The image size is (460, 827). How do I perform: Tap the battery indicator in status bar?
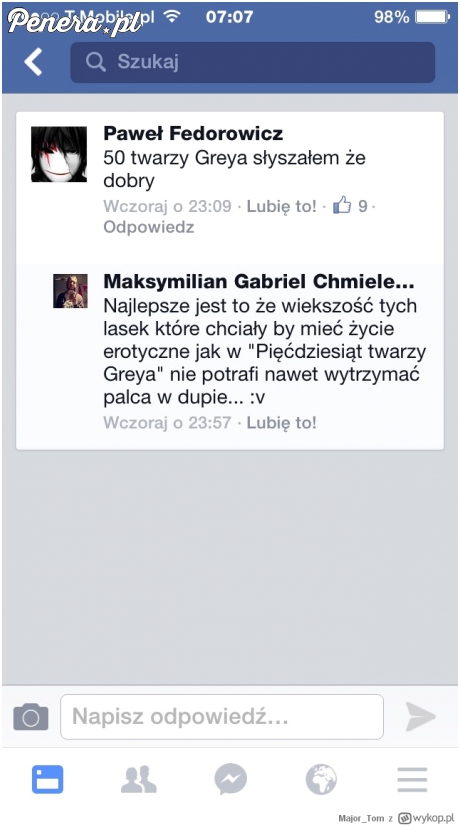[x=433, y=17]
